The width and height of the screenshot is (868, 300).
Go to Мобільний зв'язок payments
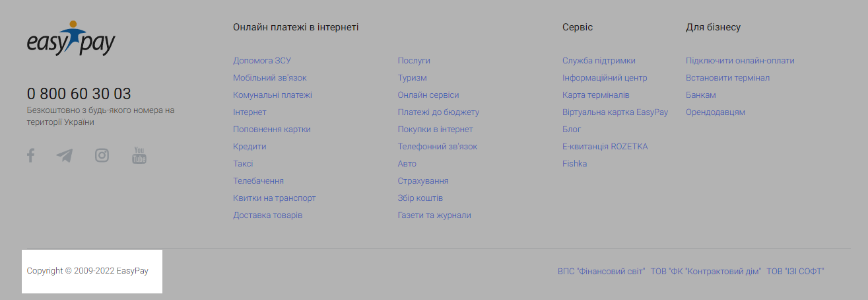[270, 77]
